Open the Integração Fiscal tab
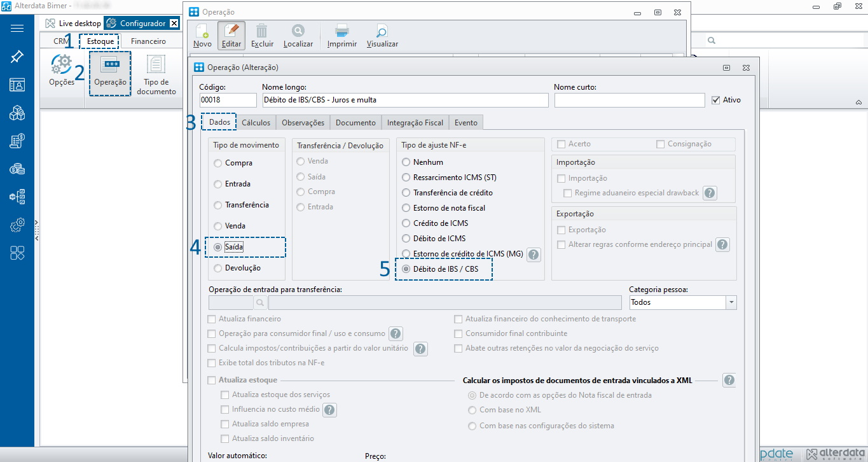Viewport: 868px width, 462px height. click(x=415, y=123)
